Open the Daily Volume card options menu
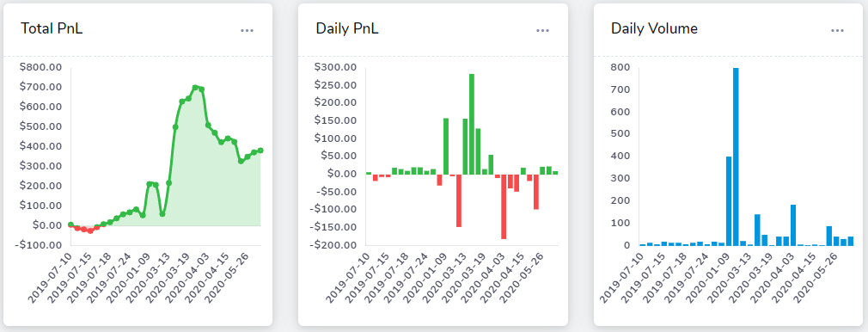868x332 pixels. pyautogui.click(x=838, y=30)
